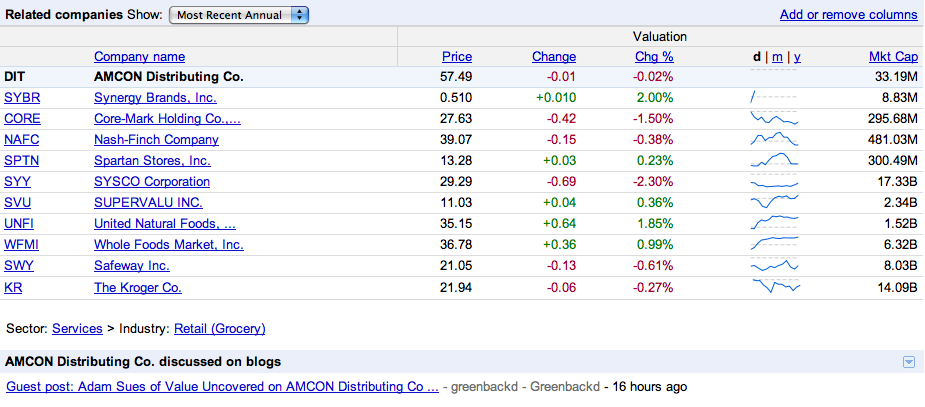Open Nash-Finch Company page
This screenshot has height=407, width=925.
(156, 140)
